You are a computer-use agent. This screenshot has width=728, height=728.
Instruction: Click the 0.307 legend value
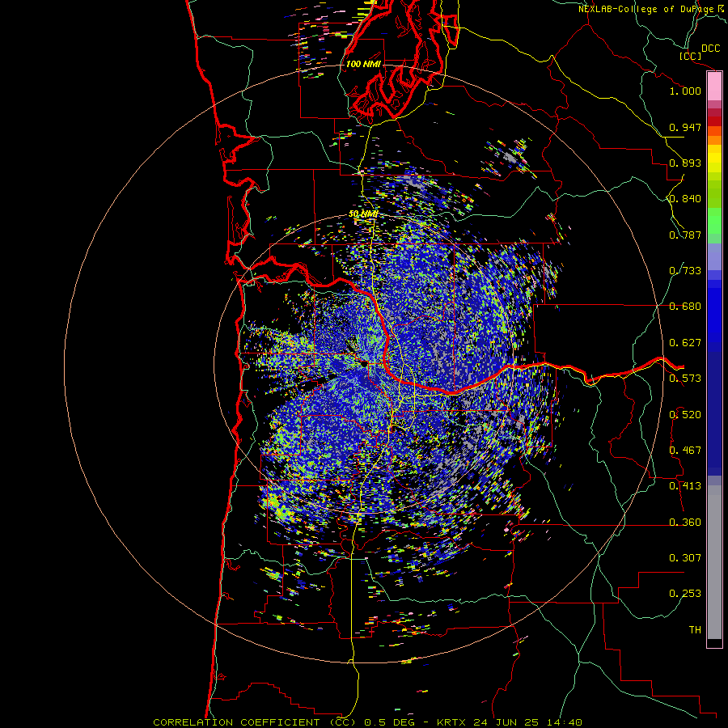[x=685, y=558]
